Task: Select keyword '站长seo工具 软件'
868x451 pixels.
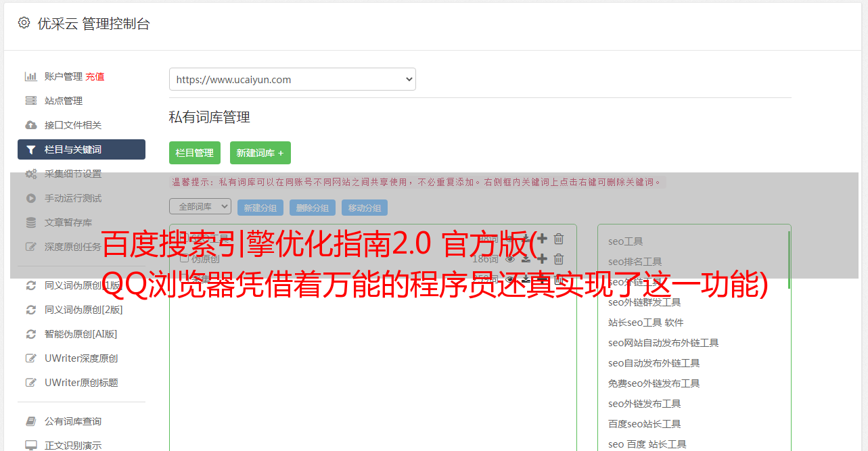Action: [645, 323]
